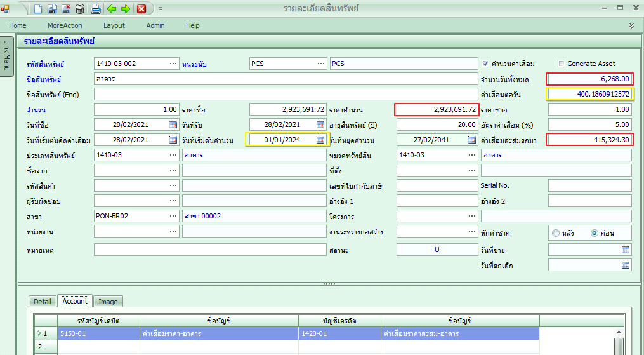Screen dimensions: 644x355
Task: Click the trash can delete icon
Action: 80,9
